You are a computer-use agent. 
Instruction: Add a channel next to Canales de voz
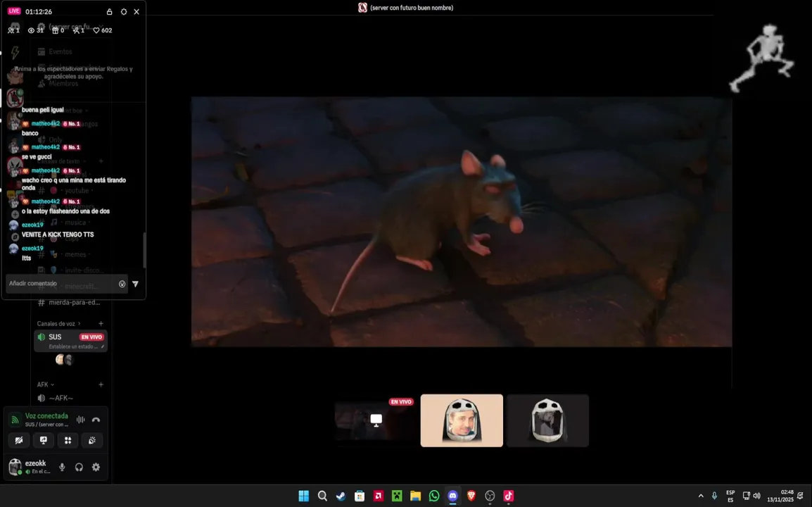tap(101, 323)
